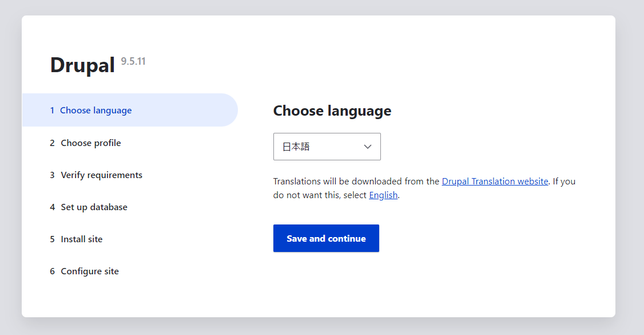The image size is (644, 335).
Task: Click the version number 9.5.11
Action: coord(133,61)
